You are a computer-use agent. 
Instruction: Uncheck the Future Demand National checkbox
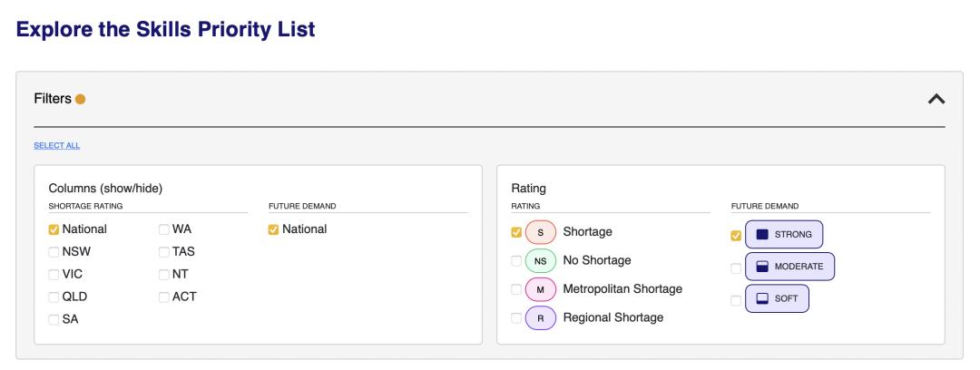274,229
